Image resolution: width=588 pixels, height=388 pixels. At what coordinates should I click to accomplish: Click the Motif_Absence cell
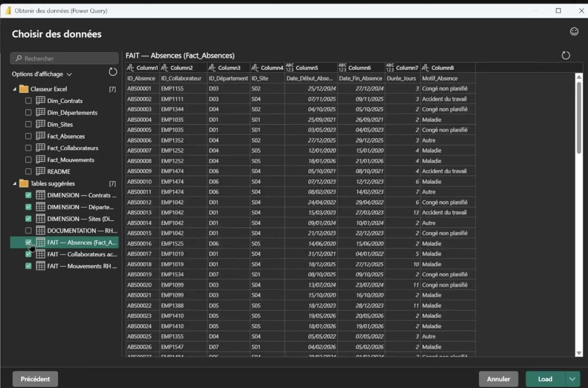448,78
